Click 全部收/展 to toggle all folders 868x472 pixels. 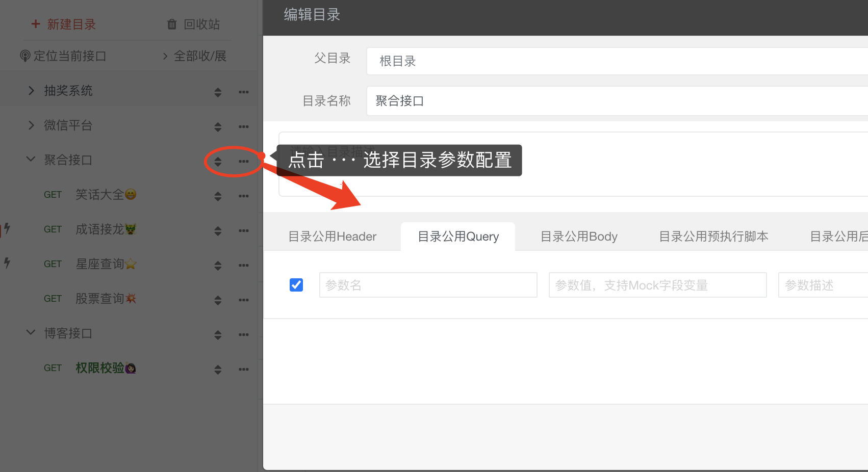tap(194, 56)
